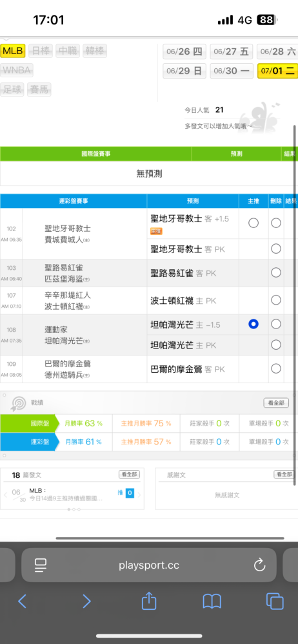298x644 pixels.
Task: Select the 韓棒 league tab
Action: 95,51
